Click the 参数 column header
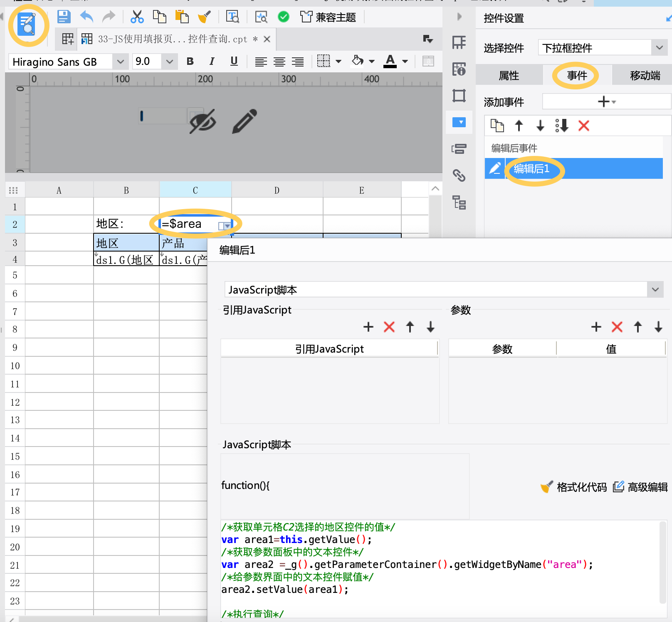 [x=502, y=349]
